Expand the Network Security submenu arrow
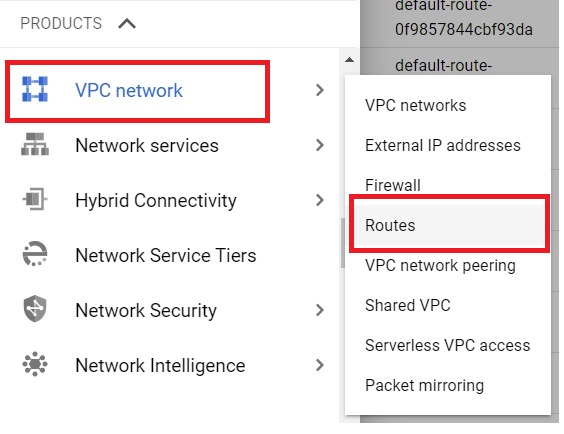This screenshot has width=564, height=434. click(x=319, y=310)
